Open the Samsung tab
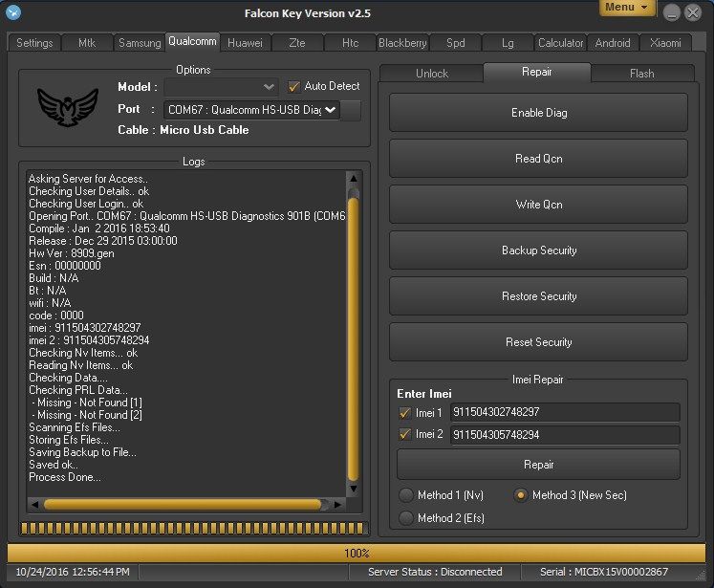Viewport: 714px width, 588px height. (x=140, y=43)
